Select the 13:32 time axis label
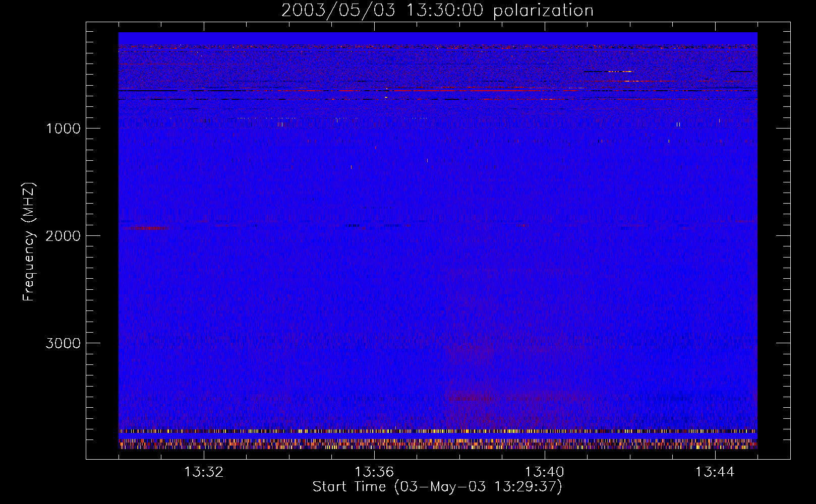The height and width of the screenshot is (504, 816). tap(204, 472)
